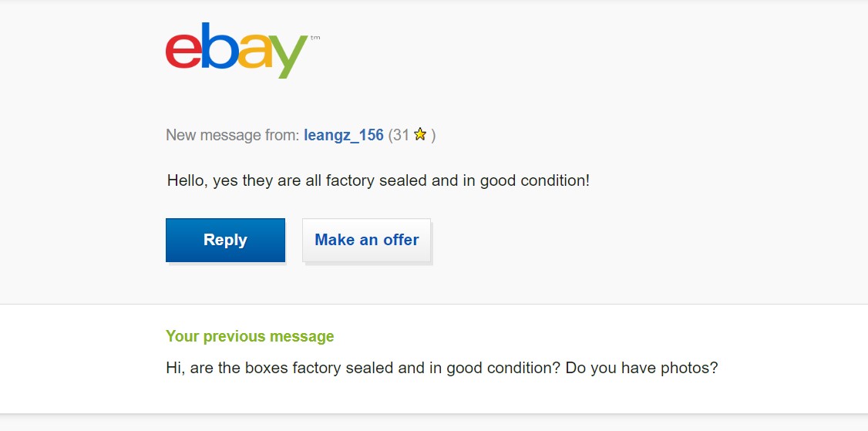Open leangz_156 seller profile
The width and height of the screenshot is (868, 431).
344,135
